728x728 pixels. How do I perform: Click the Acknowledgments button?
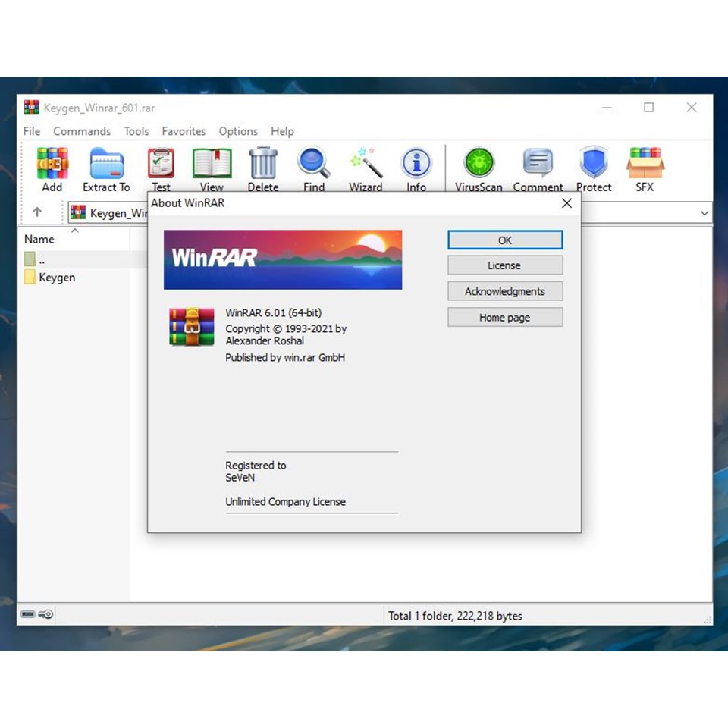point(505,291)
